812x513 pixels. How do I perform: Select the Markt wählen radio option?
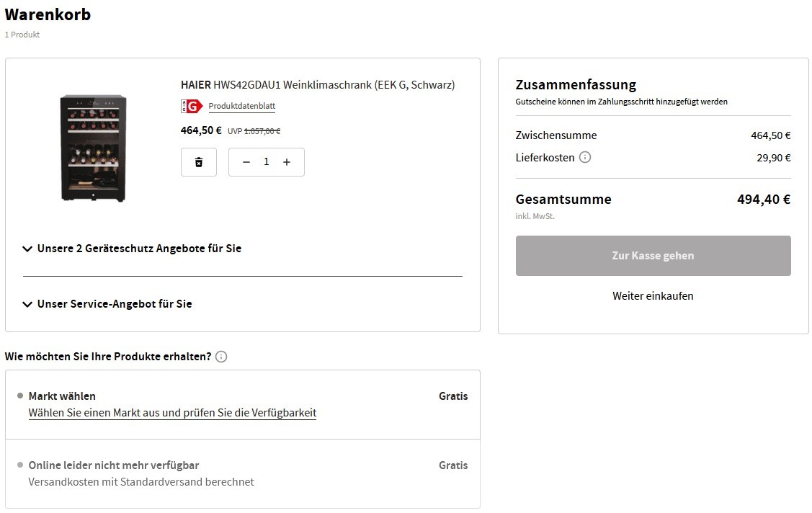pyautogui.click(x=20, y=396)
